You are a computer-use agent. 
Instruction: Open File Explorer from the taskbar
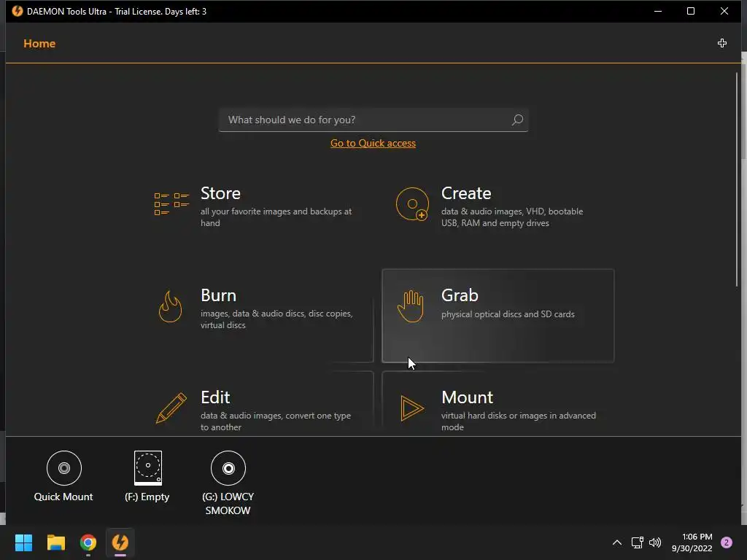pyautogui.click(x=55, y=542)
